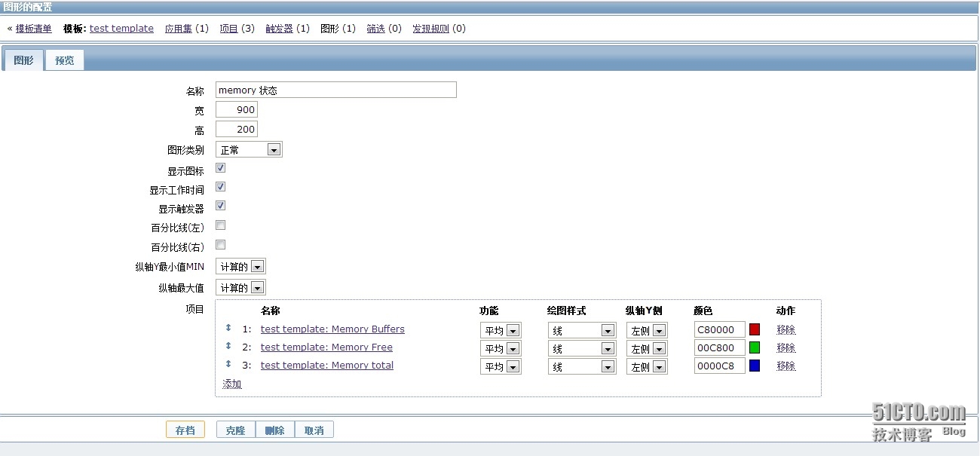This screenshot has width=980, height=456.
Task: Open test template: Memory total link
Action: tap(327, 365)
